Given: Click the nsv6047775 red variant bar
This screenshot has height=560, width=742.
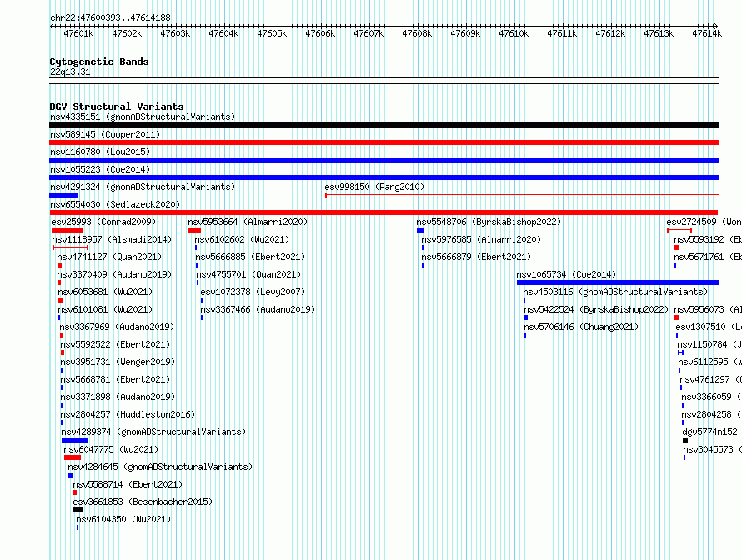Looking at the screenshot, I should tap(73, 457).
